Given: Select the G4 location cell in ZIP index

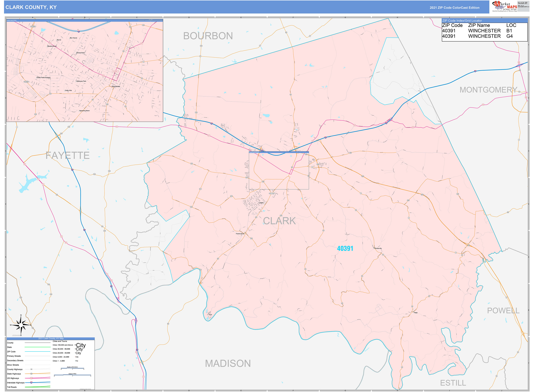Looking at the screenshot, I should (x=510, y=36).
